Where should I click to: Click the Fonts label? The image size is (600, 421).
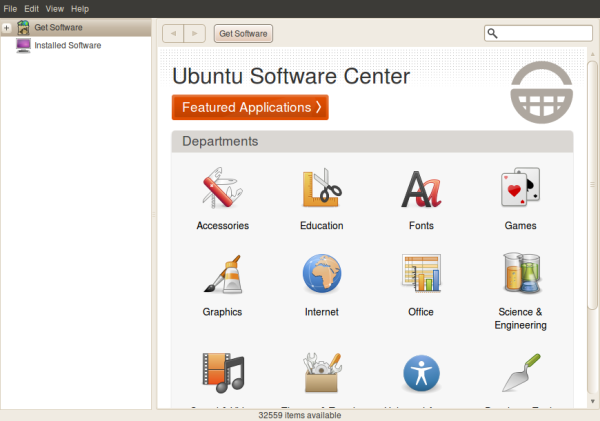coord(421,226)
